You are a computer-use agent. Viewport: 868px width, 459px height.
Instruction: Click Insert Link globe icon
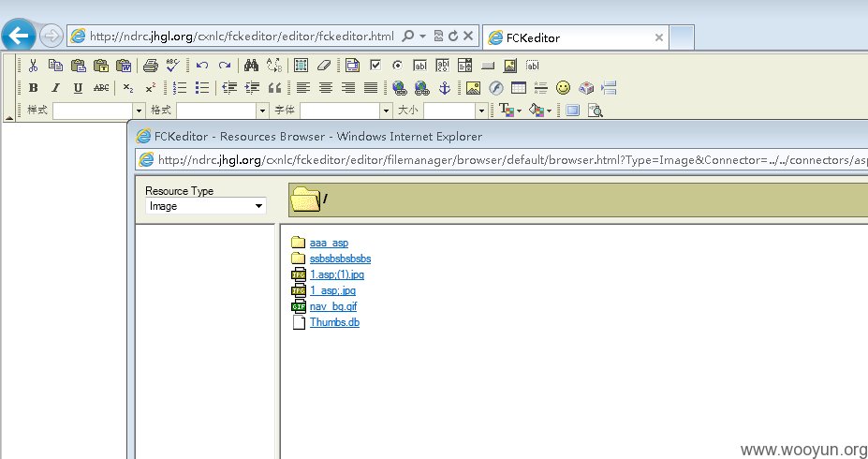point(399,87)
